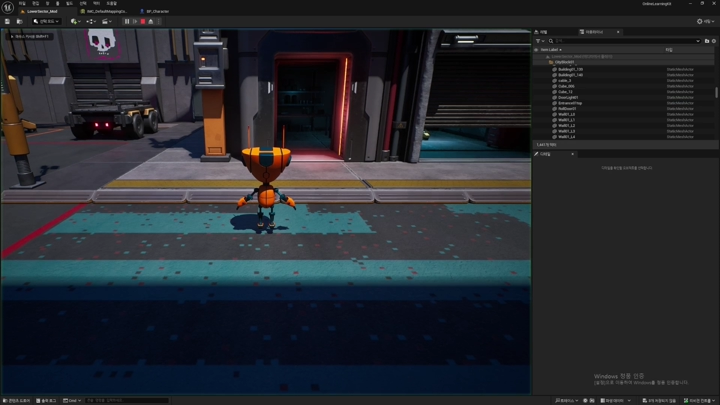Open the first menu bar item (File)
This screenshot has height=405, width=720.
22,3
